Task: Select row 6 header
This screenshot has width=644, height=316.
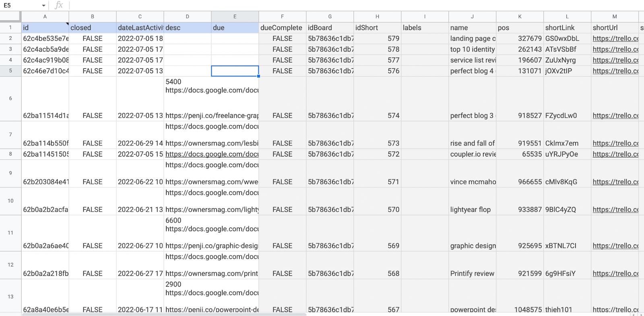Action: tap(10, 99)
